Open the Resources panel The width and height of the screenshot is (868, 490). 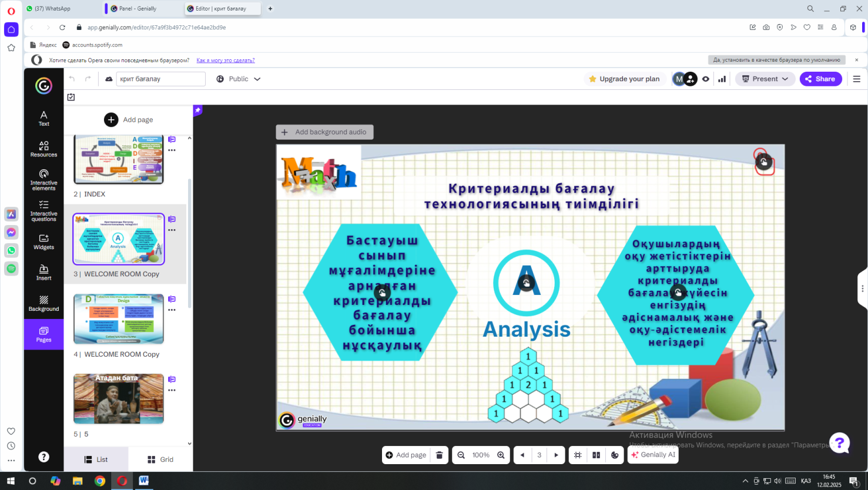click(43, 149)
